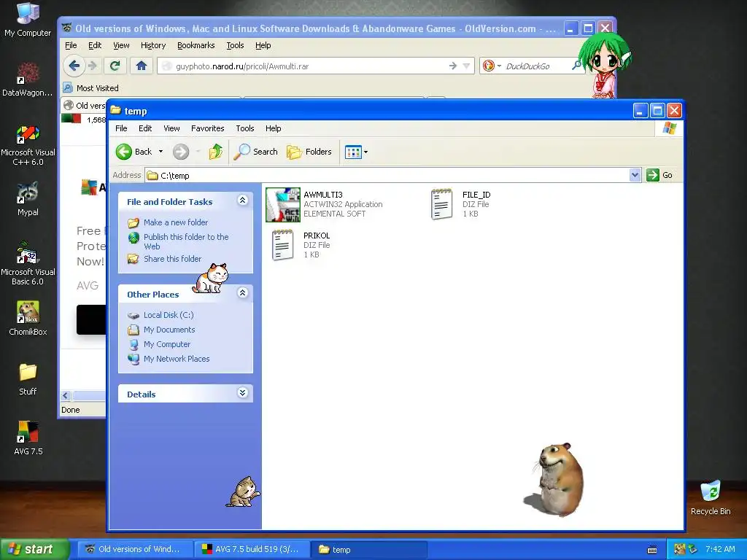Open DataWagon desktop shortcut
The width and height of the screenshot is (747, 560).
pyautogui.click(x=28, y=79)
